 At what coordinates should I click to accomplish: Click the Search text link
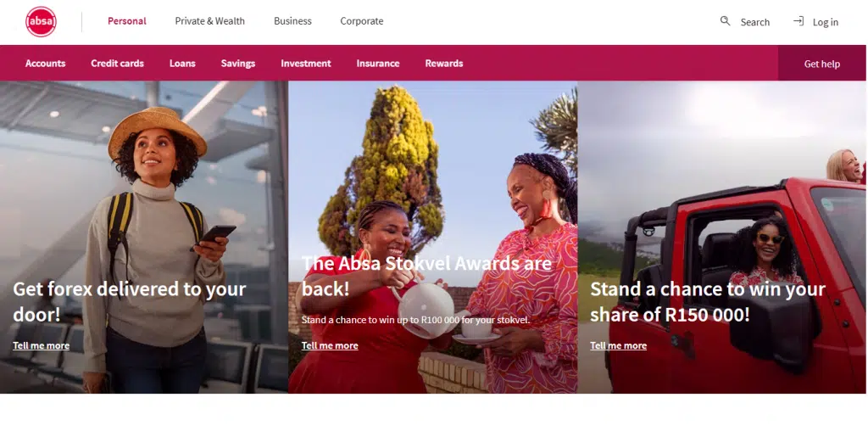pos(755,22)
